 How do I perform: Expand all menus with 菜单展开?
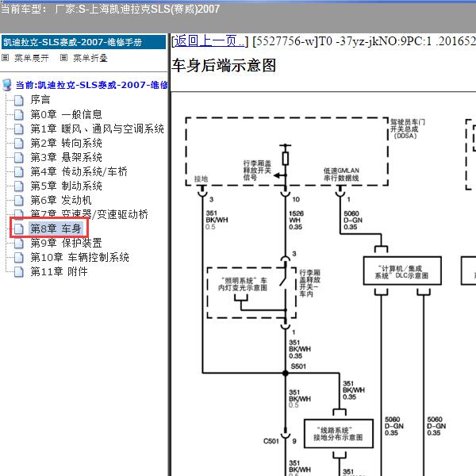point(32,58)
